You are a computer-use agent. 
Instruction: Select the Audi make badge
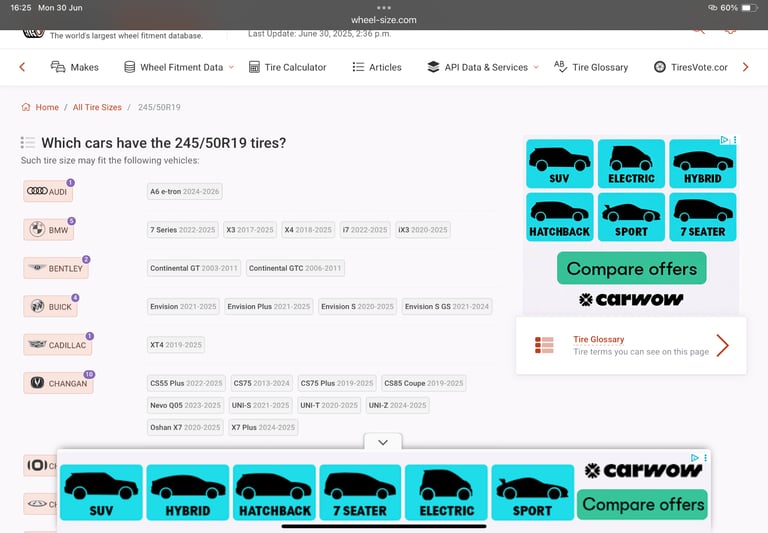click(48, 191)
